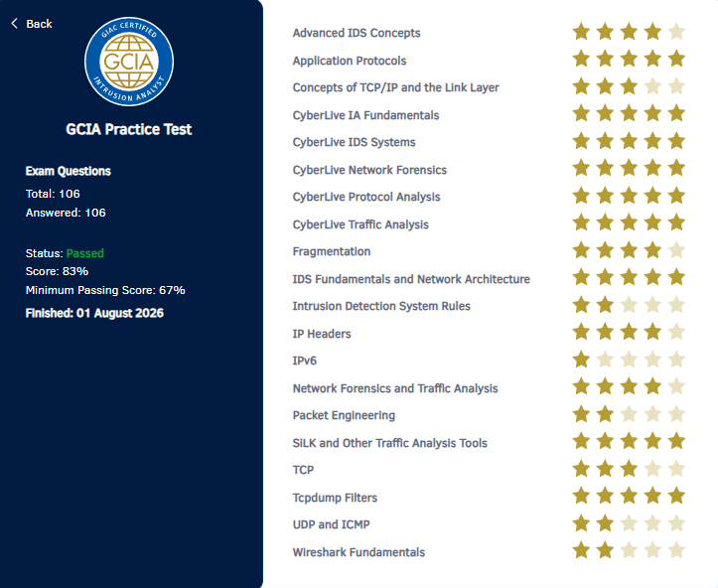Click the CyberLive Network Forensics topic
Viewport: 718px width, 588px height.
pyautogui.click(x=369, y=170)
